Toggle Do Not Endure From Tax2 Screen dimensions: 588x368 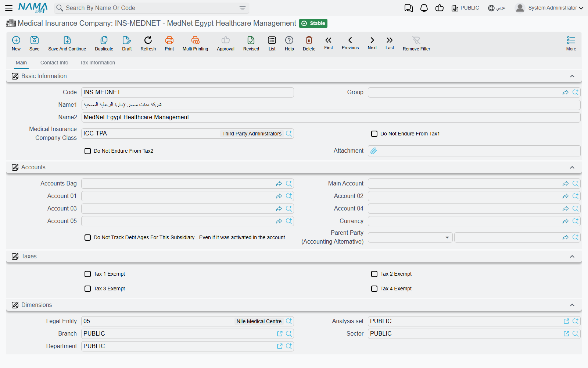point(87,151)
